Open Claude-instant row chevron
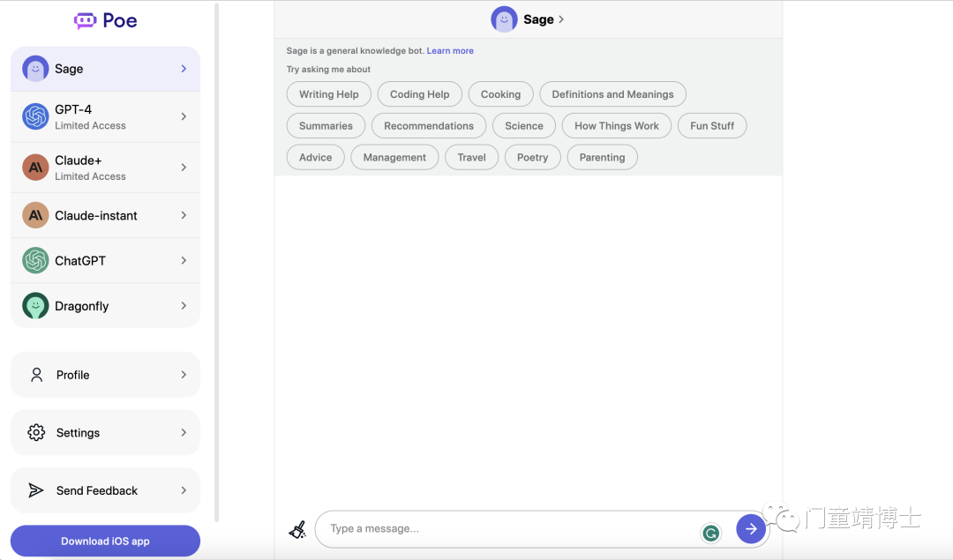This screenshot has height=560, width=953. (184, 215)
